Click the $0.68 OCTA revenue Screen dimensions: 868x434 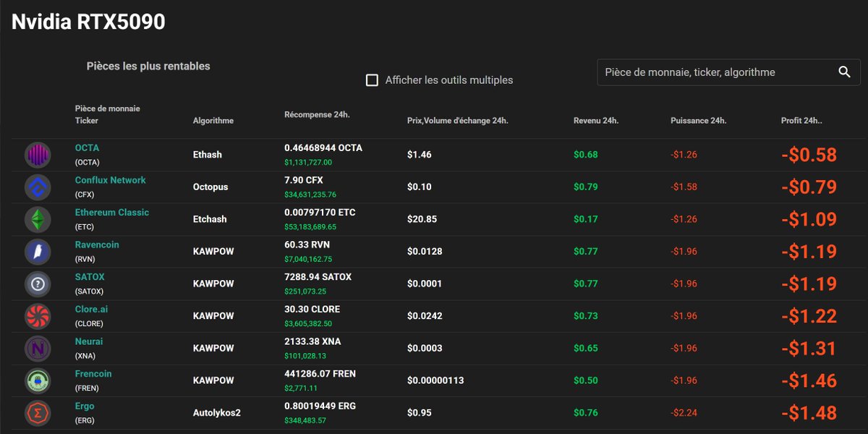click(586, 155)
